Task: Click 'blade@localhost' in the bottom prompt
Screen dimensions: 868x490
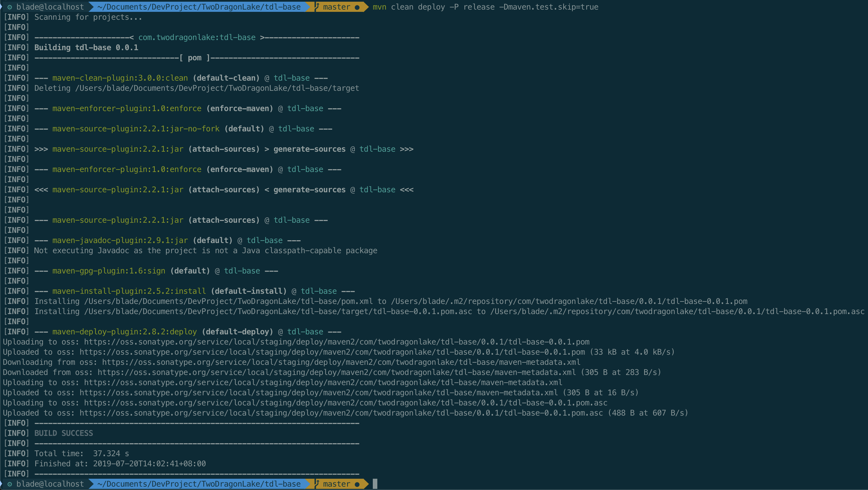Action: pos(50,484)
